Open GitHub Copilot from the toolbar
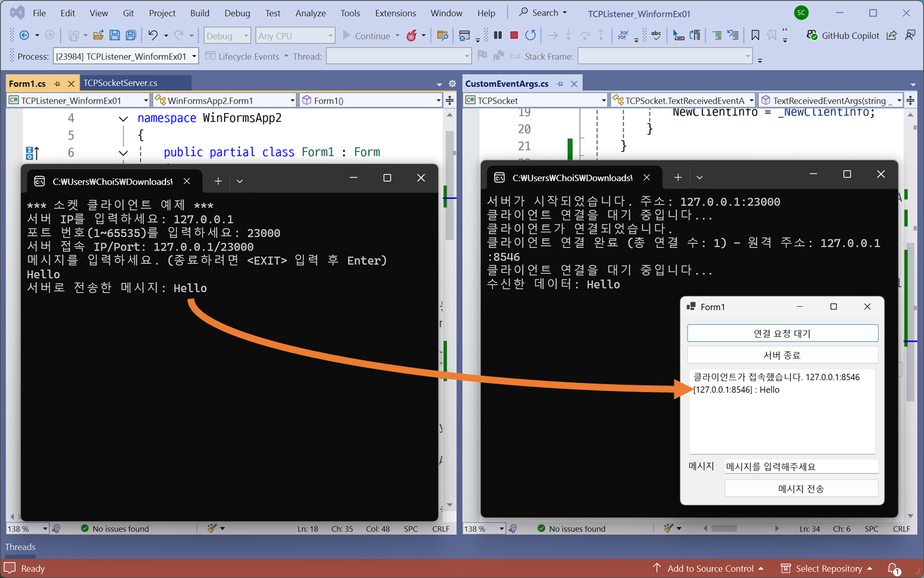This screenshot has width=924, height=578. pos(843,35)
